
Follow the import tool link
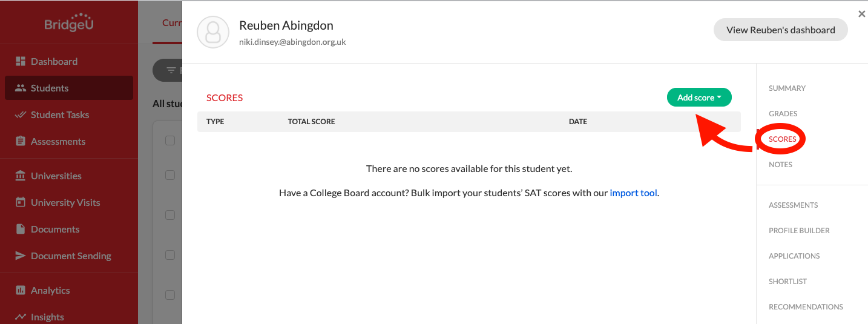tap(633, 193)
